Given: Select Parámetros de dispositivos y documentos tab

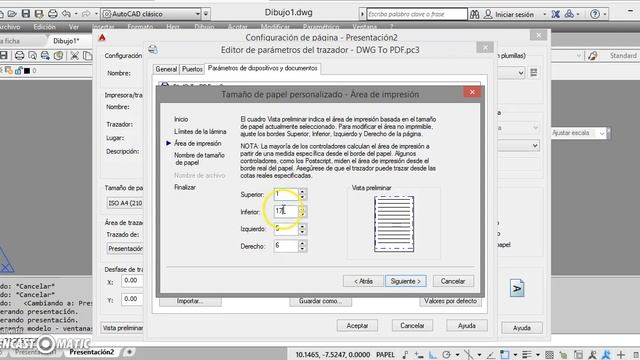Looking at the screenshot, I should [262, 68].
